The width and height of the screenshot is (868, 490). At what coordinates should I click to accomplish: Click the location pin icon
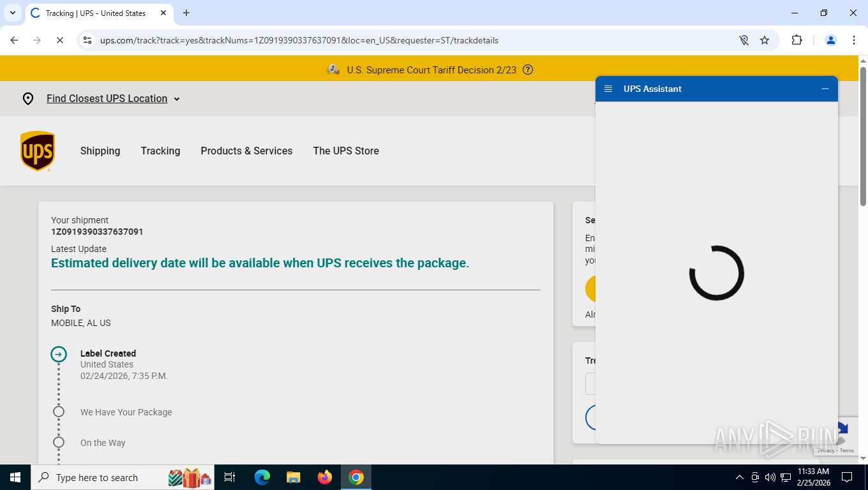[28, 99]
